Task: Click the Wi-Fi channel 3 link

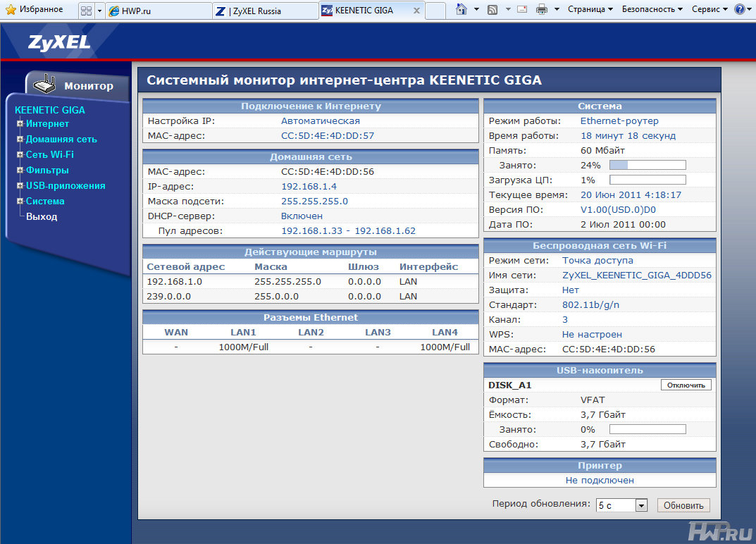Action: pyautogui.click(x=565, y=320)
